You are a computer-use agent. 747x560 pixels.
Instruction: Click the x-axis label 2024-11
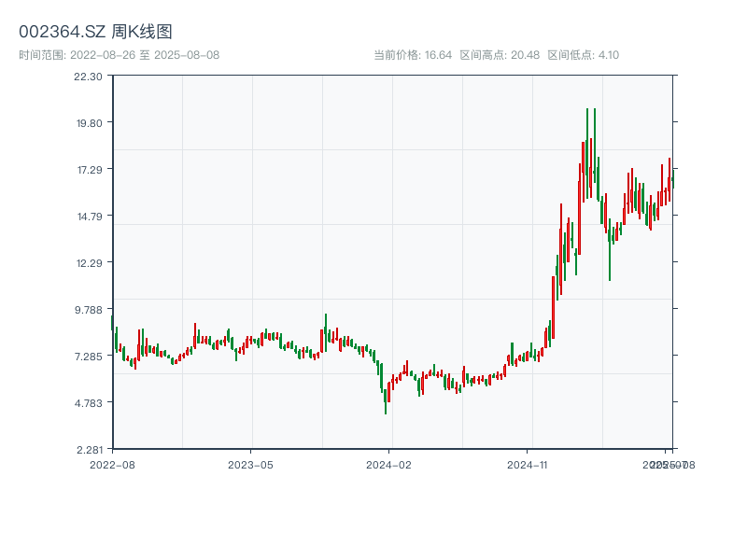click(x=528, y=465)
